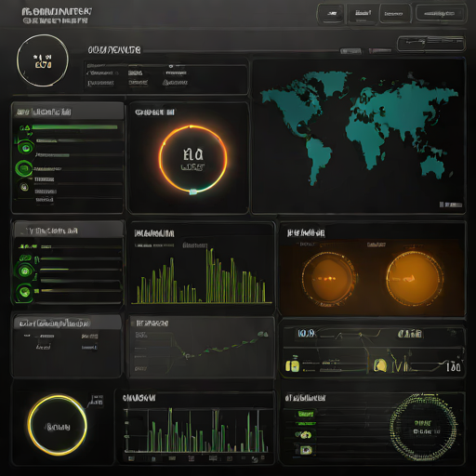Click the white circular gauge under the title

[43, 60]
